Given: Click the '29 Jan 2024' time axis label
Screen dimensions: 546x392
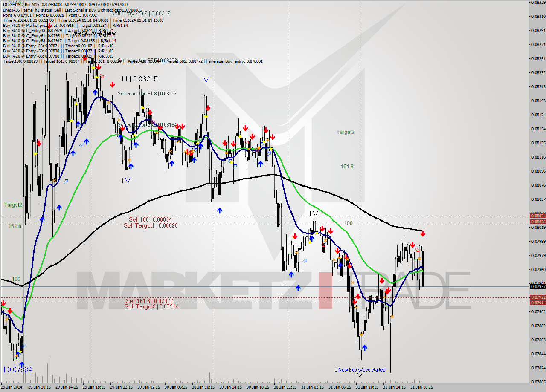Looking at the screenshot, I should pyautogui.click(x=11, y=388).
